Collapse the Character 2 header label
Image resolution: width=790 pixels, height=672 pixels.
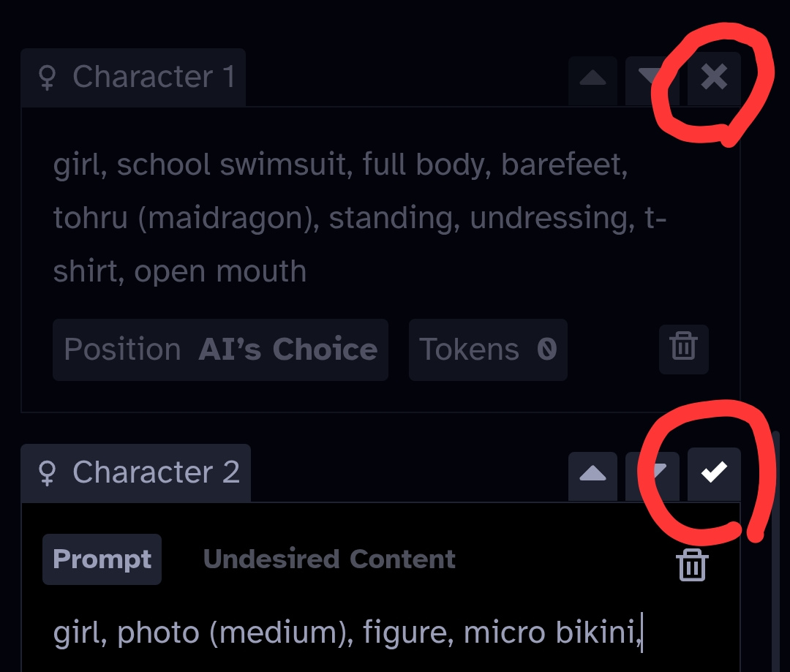(x=156, y=473)
